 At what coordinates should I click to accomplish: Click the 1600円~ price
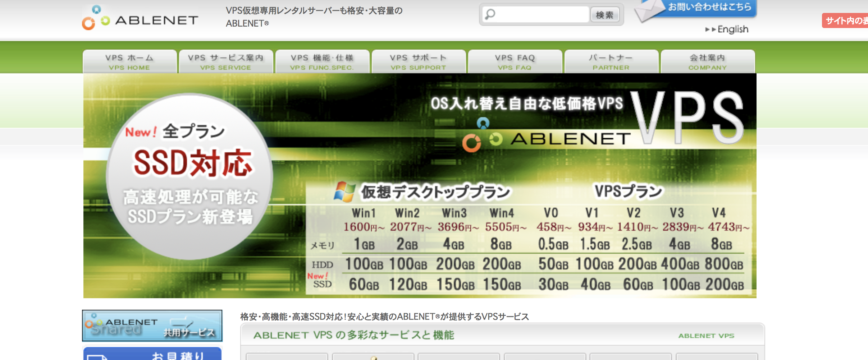pos(364,227)
